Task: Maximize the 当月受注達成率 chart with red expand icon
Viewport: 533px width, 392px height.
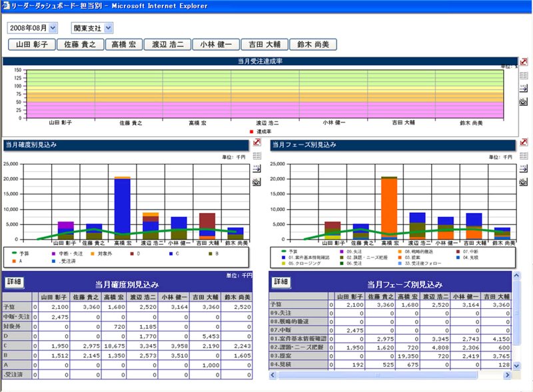Action: [x=524, y=61]
